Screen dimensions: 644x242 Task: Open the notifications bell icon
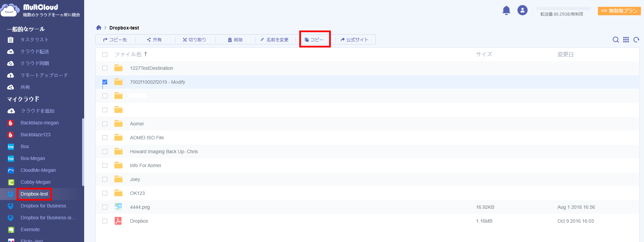click(506, 11)
